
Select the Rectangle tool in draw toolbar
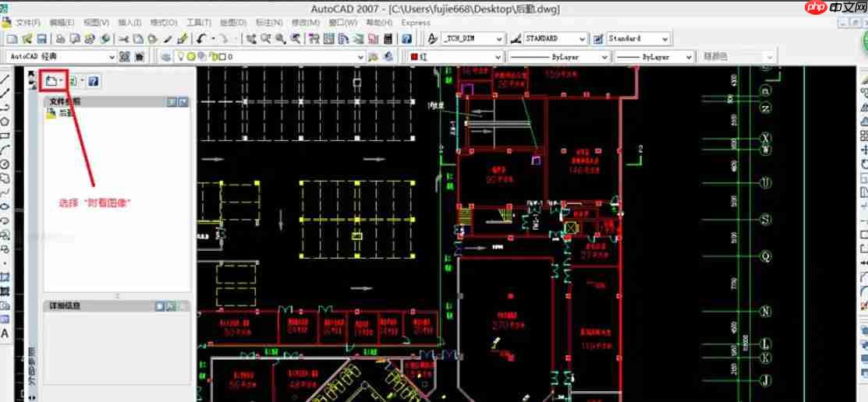tap(5, 136)
